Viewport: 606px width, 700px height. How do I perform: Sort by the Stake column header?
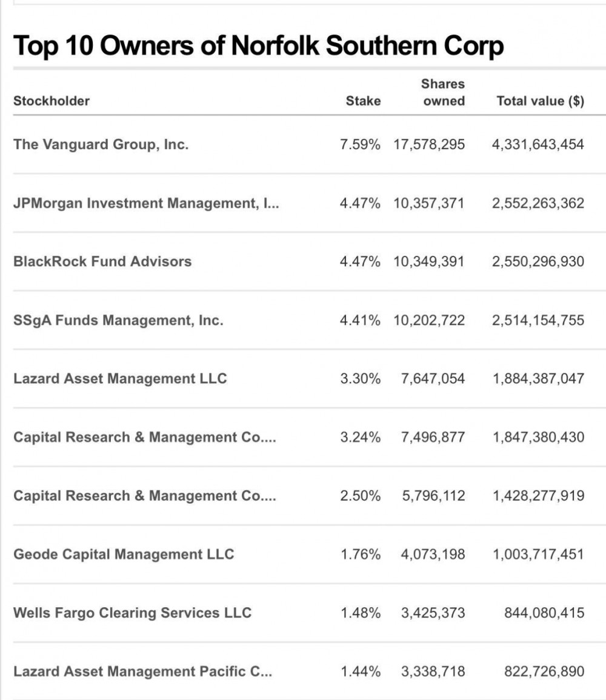click(x=363, y=101)
